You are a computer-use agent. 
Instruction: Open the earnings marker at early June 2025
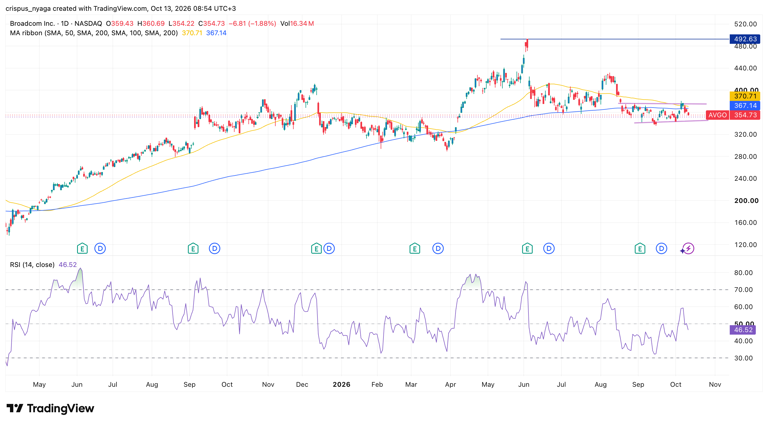coord(82,249)
